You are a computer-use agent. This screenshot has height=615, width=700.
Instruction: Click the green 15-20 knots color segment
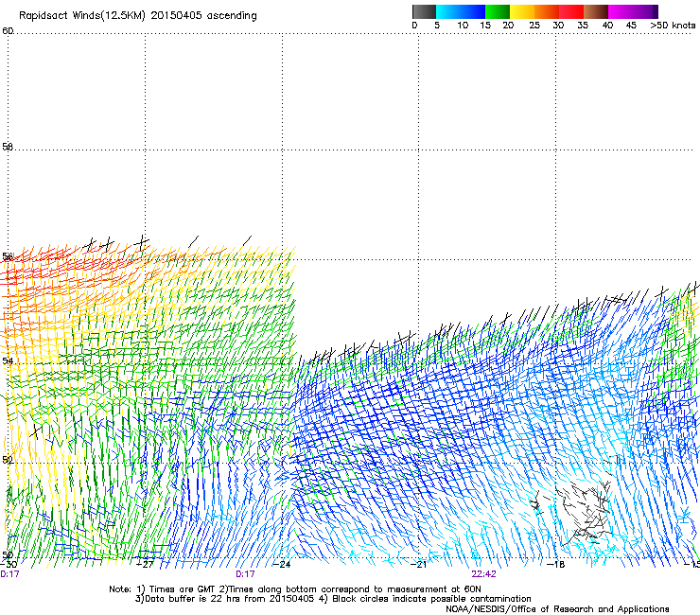pos(498,11)
